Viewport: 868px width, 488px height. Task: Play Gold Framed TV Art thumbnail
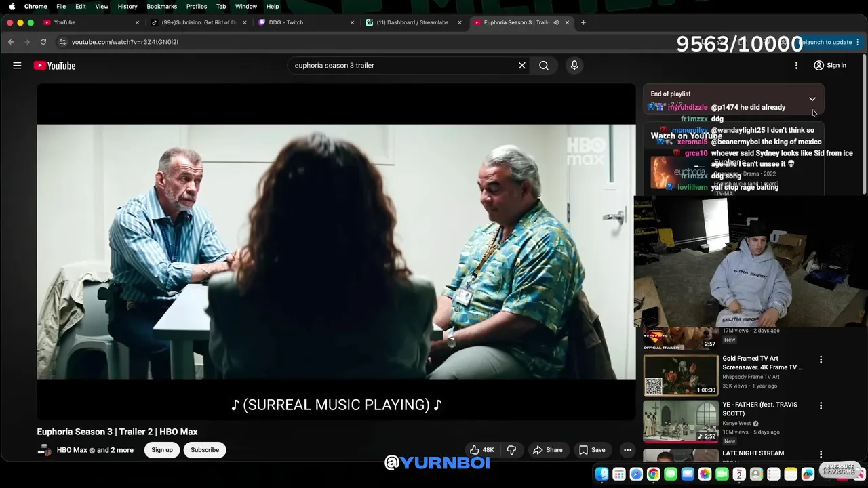(x=680, y=374)
